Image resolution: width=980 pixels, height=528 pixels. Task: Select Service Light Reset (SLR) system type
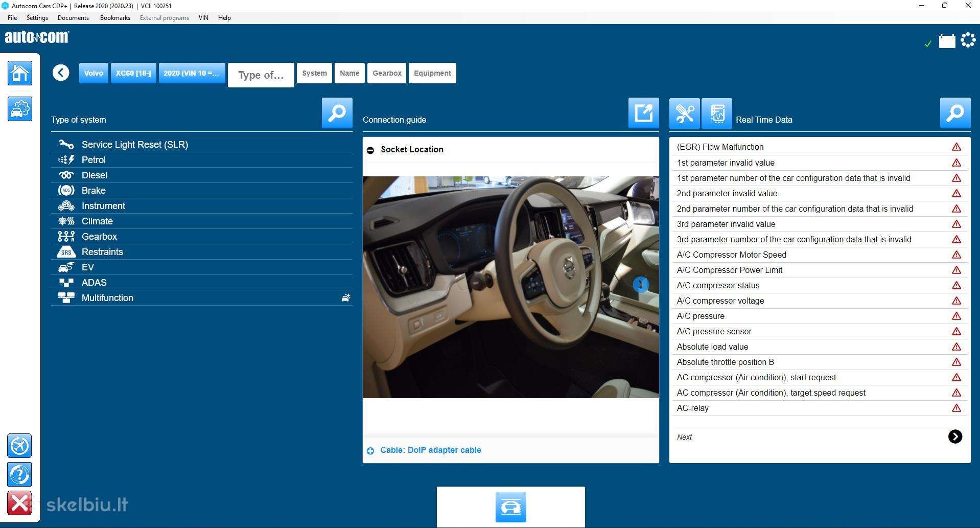tap(202, 145)
